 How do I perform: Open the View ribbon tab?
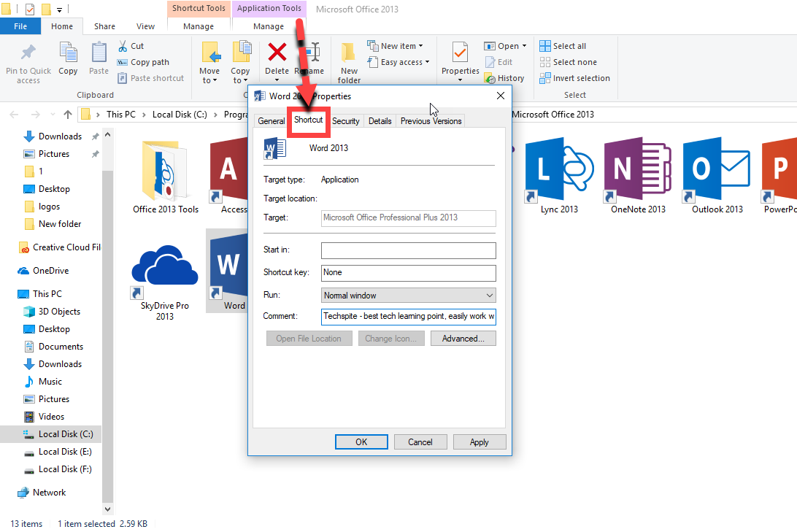tap(145, 26)
